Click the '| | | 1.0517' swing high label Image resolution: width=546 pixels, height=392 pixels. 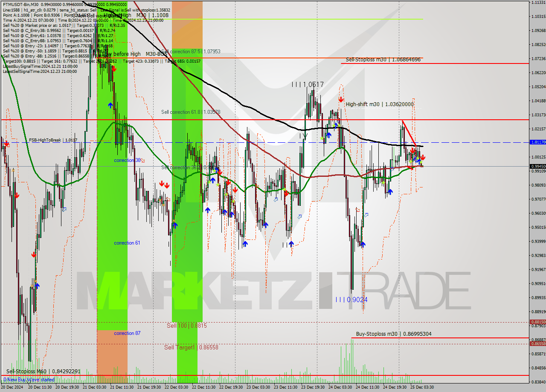point(308,85)
